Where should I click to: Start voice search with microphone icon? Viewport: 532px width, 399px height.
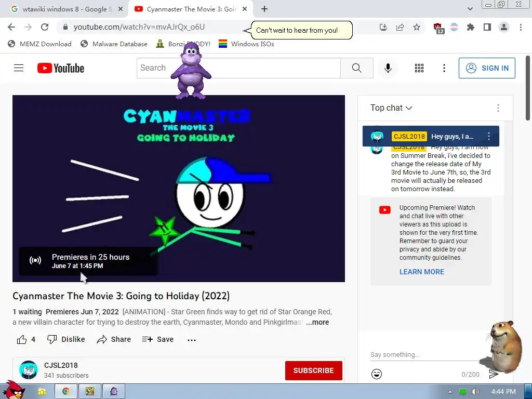(x=388, y=68)
